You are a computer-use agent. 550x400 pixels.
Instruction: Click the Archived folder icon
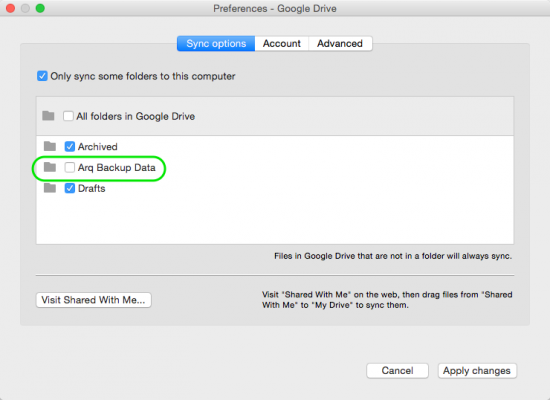(50, 146)
